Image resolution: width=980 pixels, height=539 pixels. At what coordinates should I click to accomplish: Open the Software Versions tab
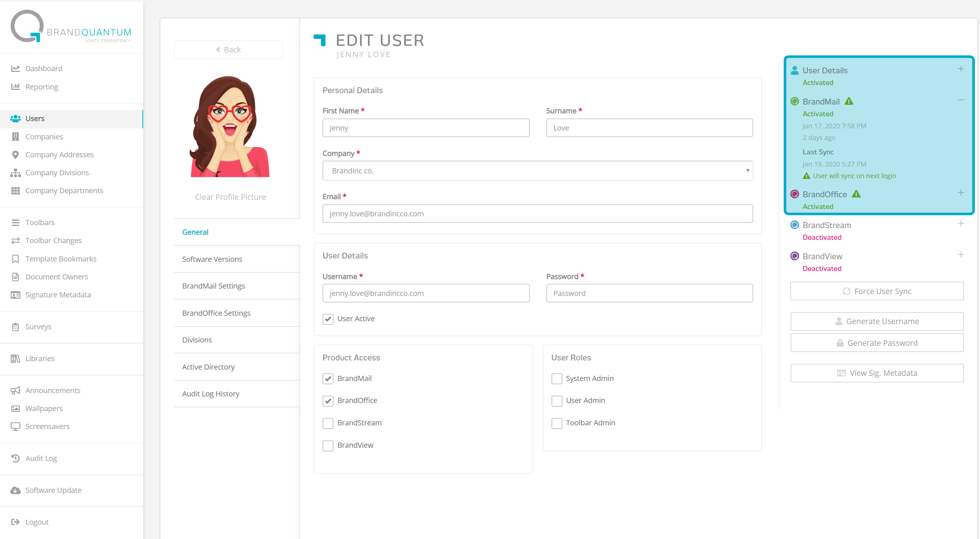pos(212,259)
